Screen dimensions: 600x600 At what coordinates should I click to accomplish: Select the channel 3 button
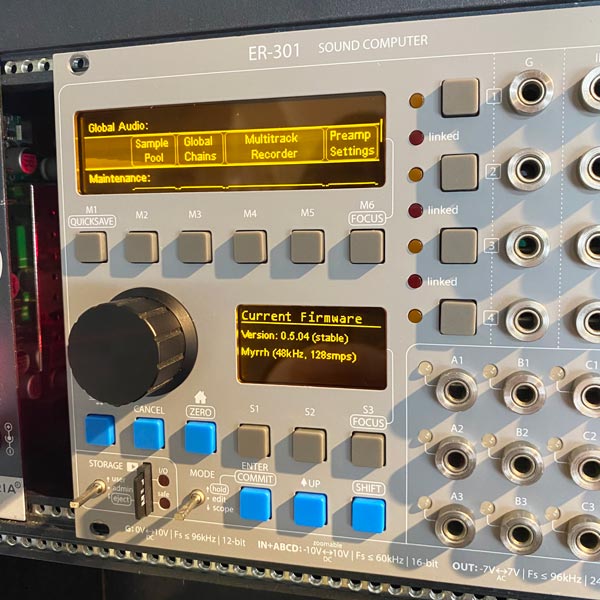tap(458, 246)
